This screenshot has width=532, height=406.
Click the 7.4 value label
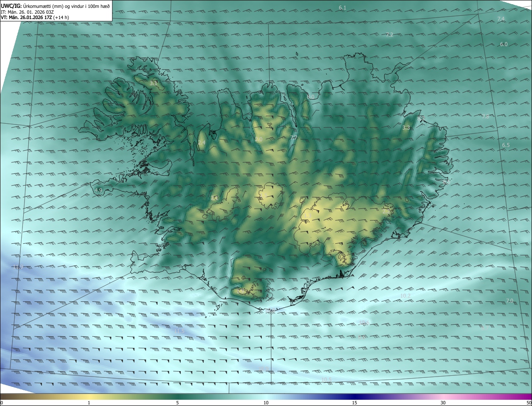tap(501, 19)
